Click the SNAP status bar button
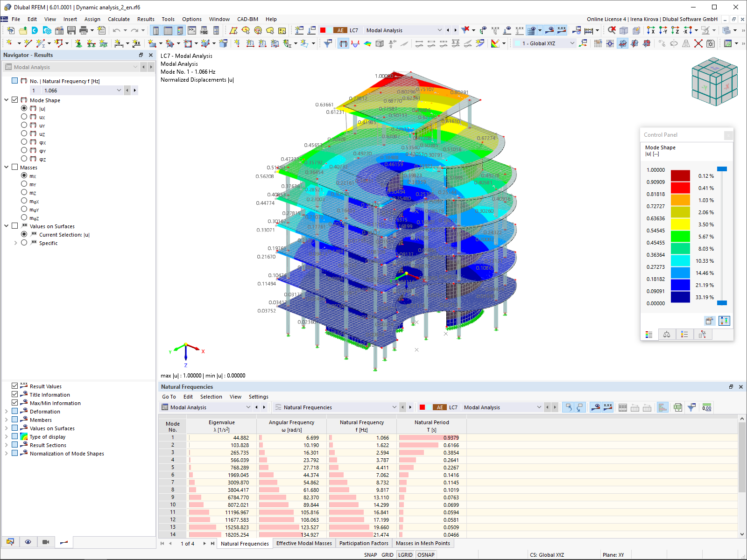Screen dimensions: 747x560 tap(370, 555)
